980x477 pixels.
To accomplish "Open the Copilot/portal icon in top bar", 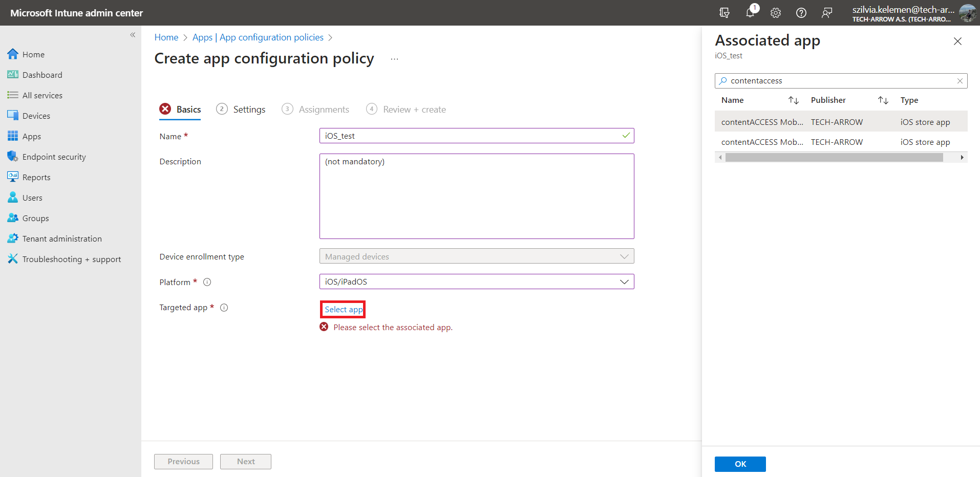I will pyautogui.click(x=725, y=13).
